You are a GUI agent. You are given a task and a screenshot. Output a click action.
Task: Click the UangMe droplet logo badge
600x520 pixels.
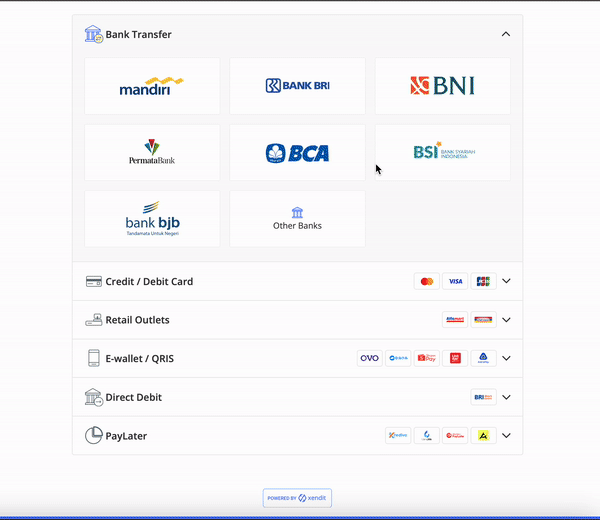pos(427,435)
